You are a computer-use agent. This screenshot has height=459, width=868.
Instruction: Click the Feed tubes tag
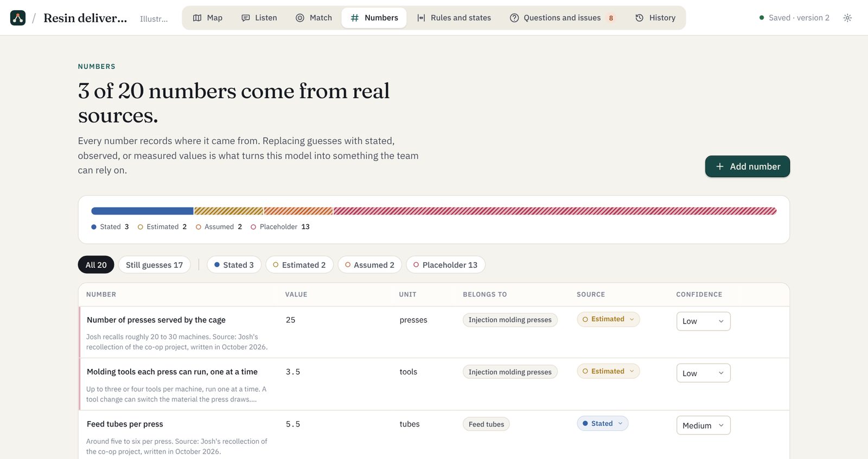(486, 424)
